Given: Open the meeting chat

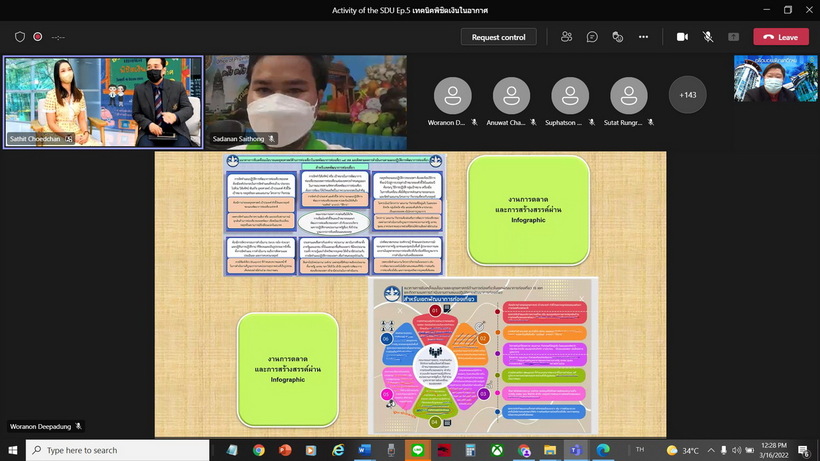Looking at the screenshot, I should 592,37.
